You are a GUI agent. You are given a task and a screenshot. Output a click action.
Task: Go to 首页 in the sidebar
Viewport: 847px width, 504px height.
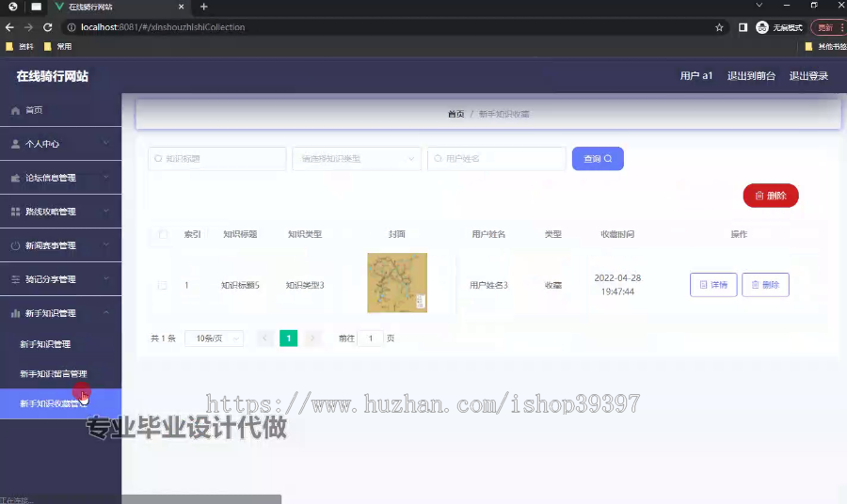[60, 110]
